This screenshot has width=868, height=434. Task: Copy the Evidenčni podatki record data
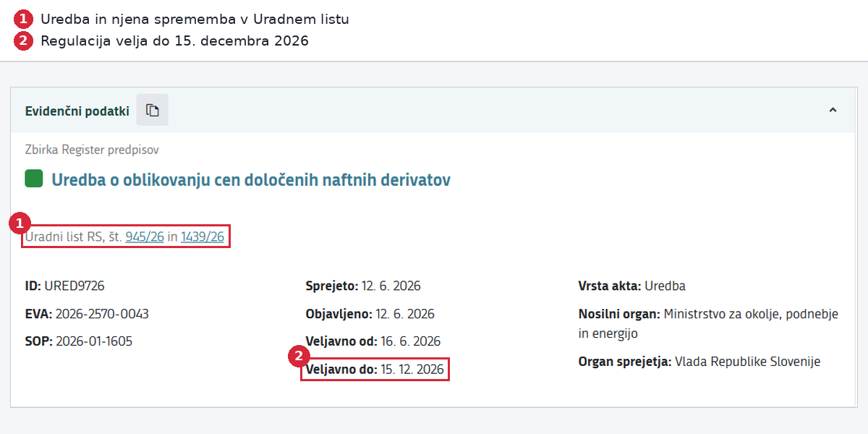click(x=152, y=110)
